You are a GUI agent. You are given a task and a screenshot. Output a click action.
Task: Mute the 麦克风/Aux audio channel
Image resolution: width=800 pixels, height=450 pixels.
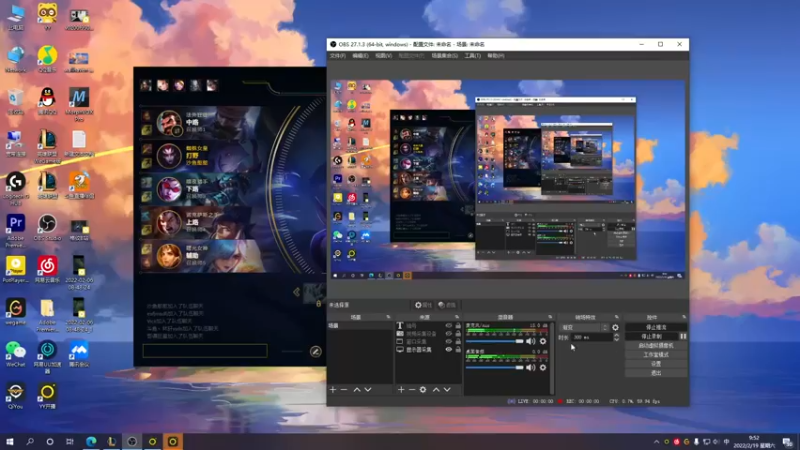click(x=531, y=341)
